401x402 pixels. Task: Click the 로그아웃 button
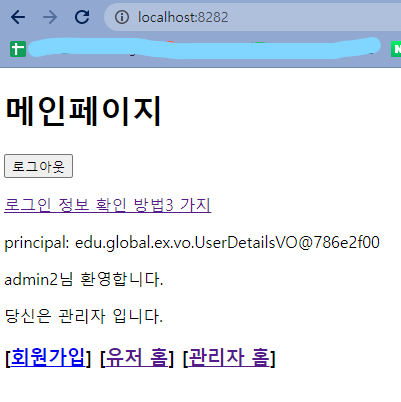pyautogui.click(x=38, y=166)
